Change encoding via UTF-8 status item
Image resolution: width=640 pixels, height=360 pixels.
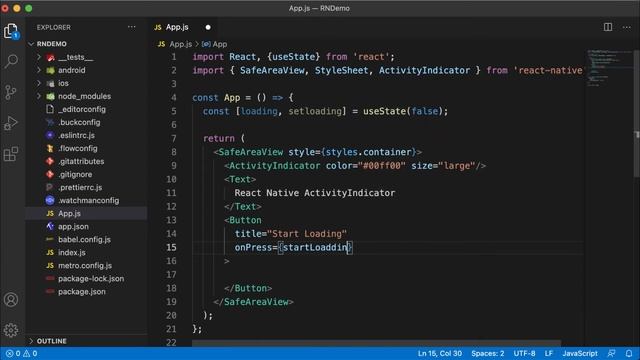(x=524, y=353)
